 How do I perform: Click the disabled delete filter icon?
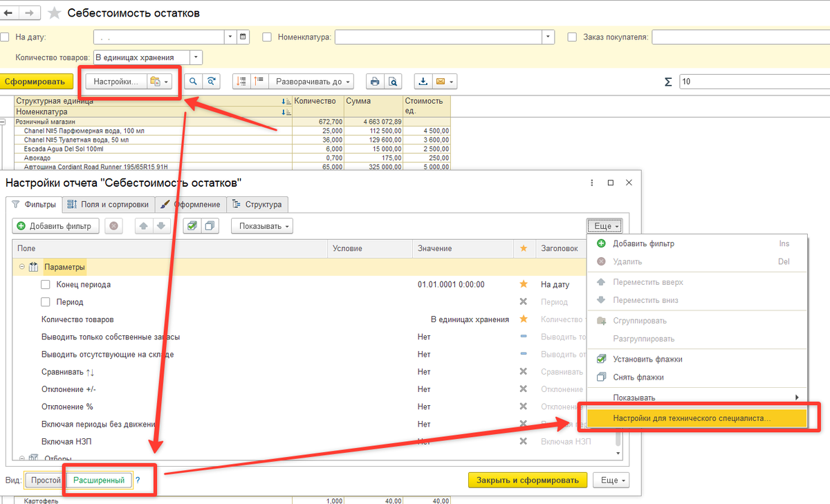pos(114,226)
